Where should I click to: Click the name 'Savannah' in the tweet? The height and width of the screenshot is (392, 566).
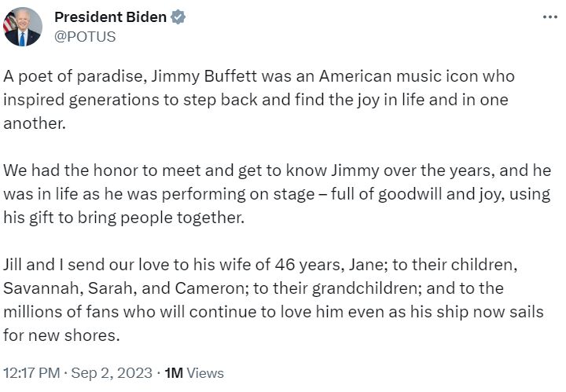click(x=39, y=288)
